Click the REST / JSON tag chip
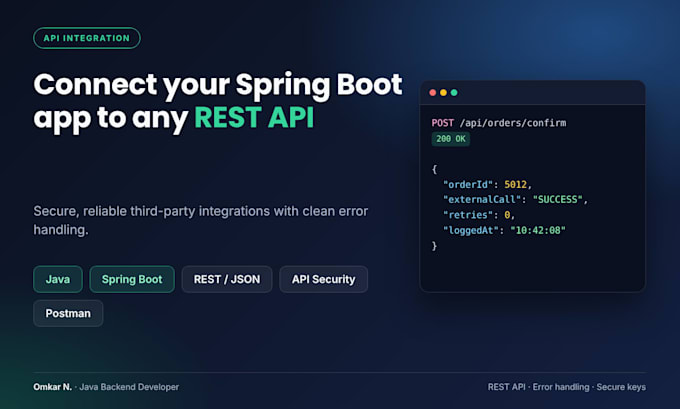 pos(227,279)
